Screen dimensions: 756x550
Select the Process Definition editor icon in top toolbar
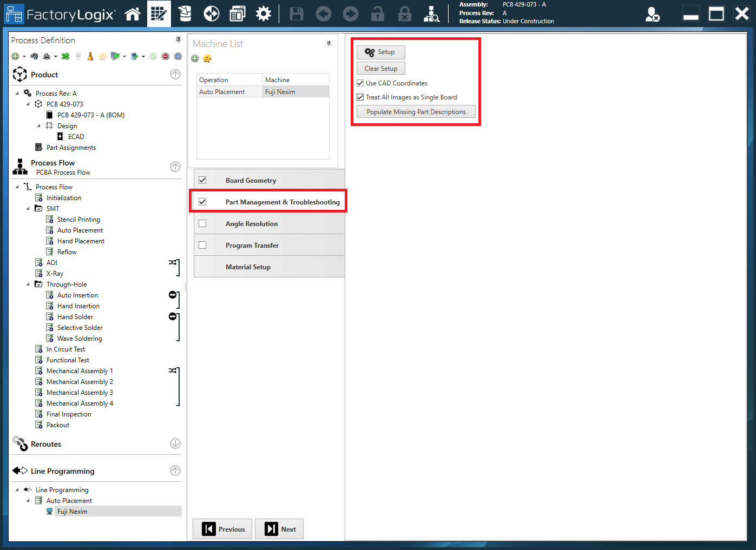pos(159,14)
